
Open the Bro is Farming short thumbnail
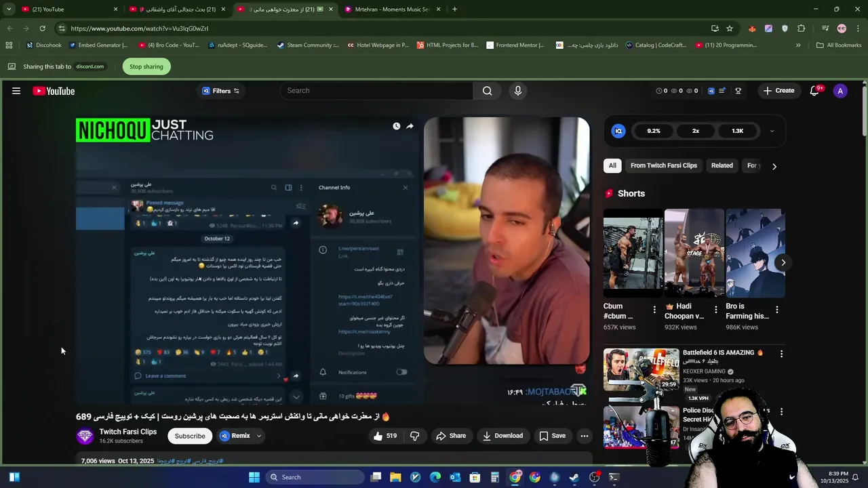point(755,253)
